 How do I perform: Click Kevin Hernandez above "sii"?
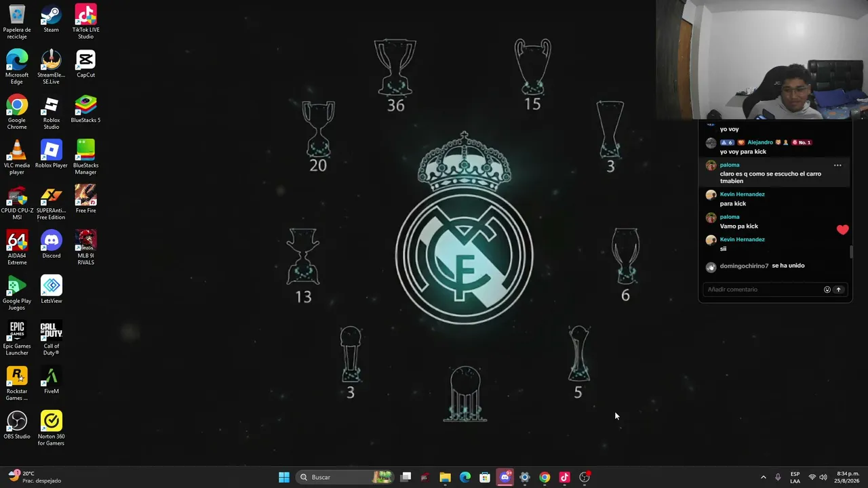tap(743, 239)
